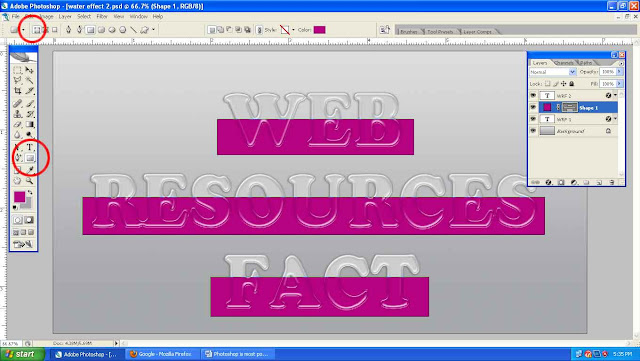Hide the Shape 1 layer

coord(533,107)
